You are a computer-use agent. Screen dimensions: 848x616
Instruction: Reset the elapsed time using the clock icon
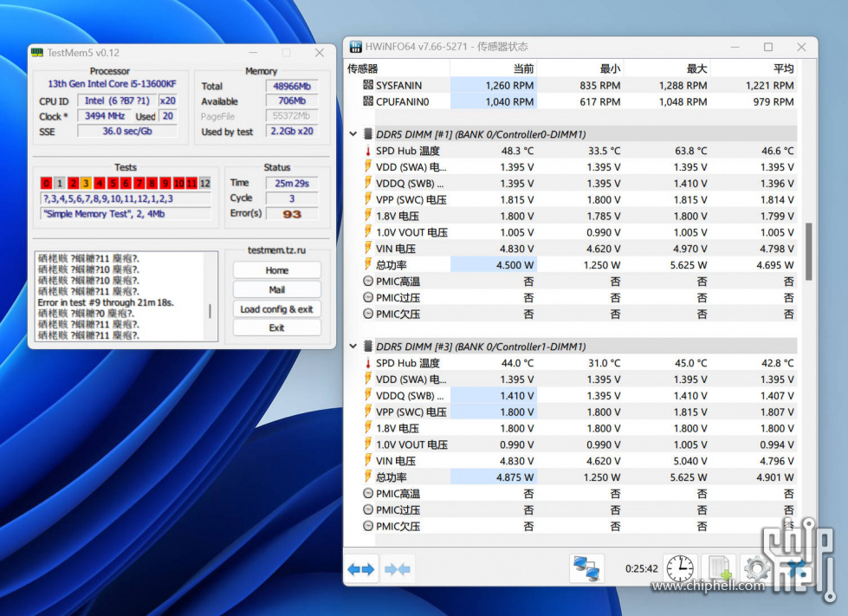[x=680, y=569]
